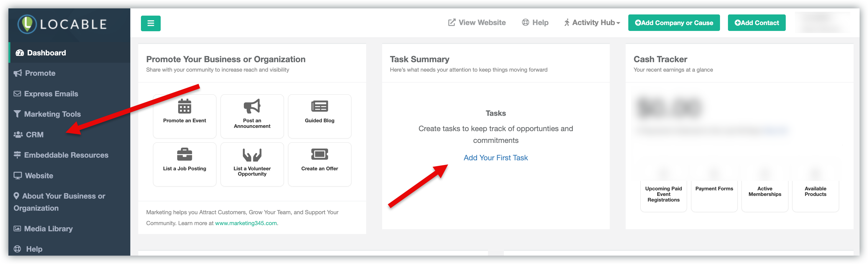Select Embeddable Resources in the sidebar
This screenshot has width=868, height=264.
[x=66, y=155]
